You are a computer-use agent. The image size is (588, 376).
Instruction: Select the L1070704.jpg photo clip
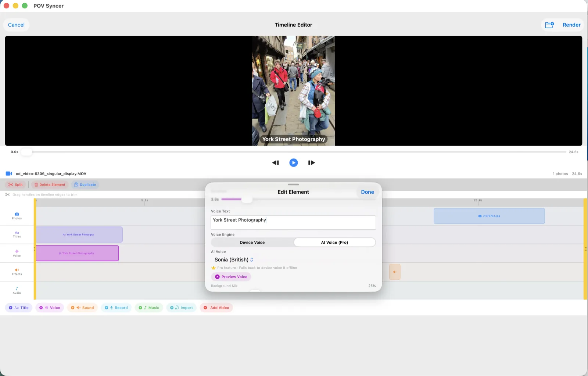[x=489, y=216]
